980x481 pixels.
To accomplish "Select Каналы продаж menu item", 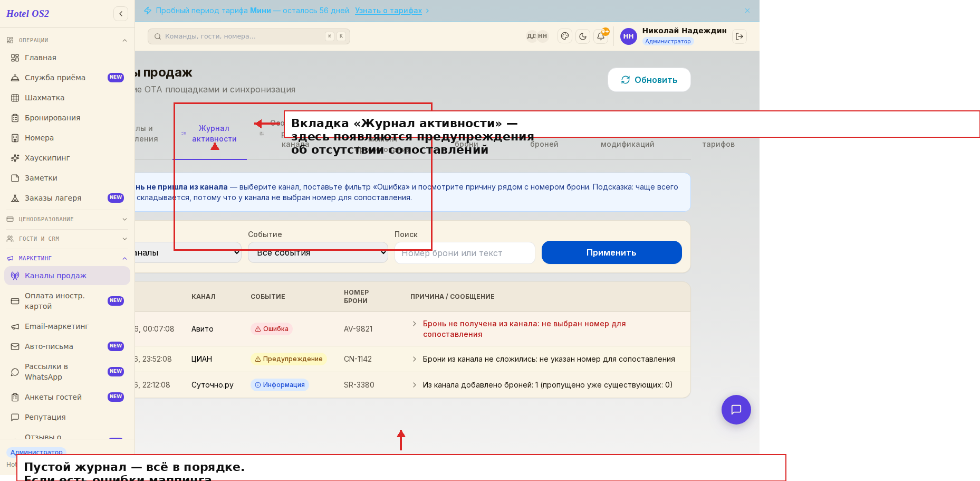I will [67, 276].
